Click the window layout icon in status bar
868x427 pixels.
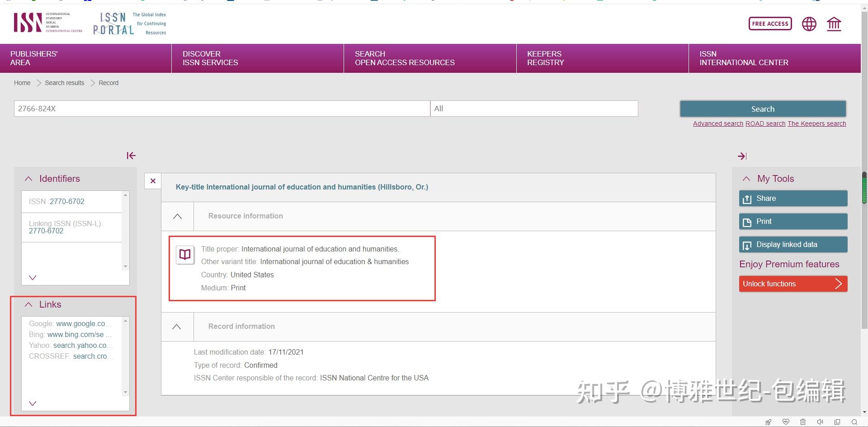[837, 422]
